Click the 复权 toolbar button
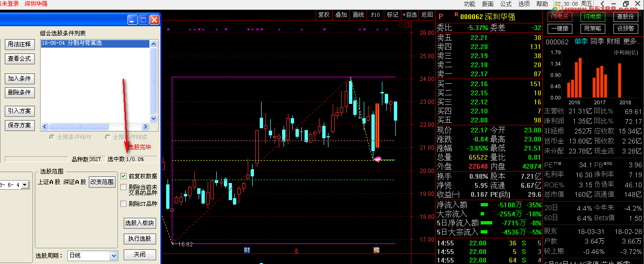The width and height of the screenshot is (644, 264). [324, 15]
